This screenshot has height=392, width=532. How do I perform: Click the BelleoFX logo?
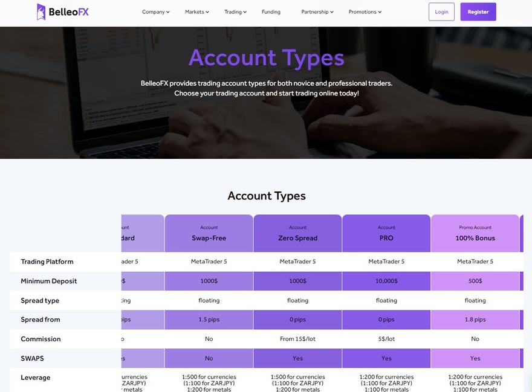pos(63,12)
